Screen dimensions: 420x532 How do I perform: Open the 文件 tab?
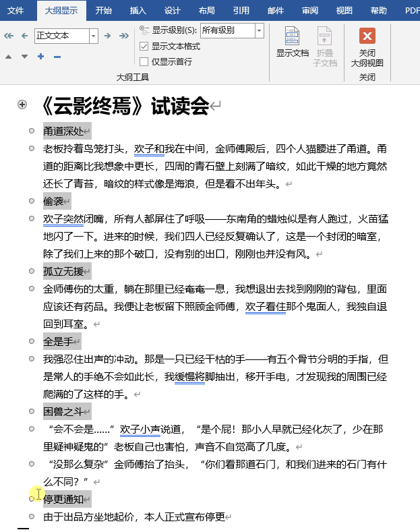(16, 11)
